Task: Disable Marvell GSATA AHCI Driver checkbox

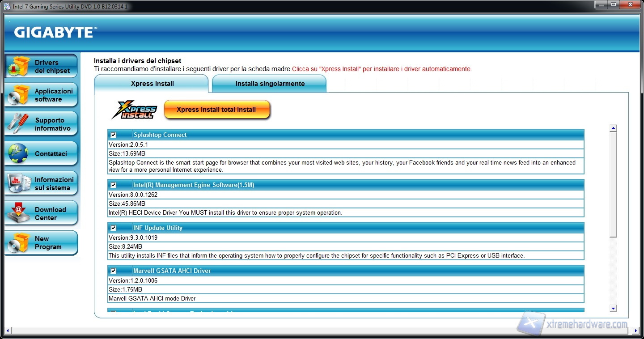Action: point(114,271)
